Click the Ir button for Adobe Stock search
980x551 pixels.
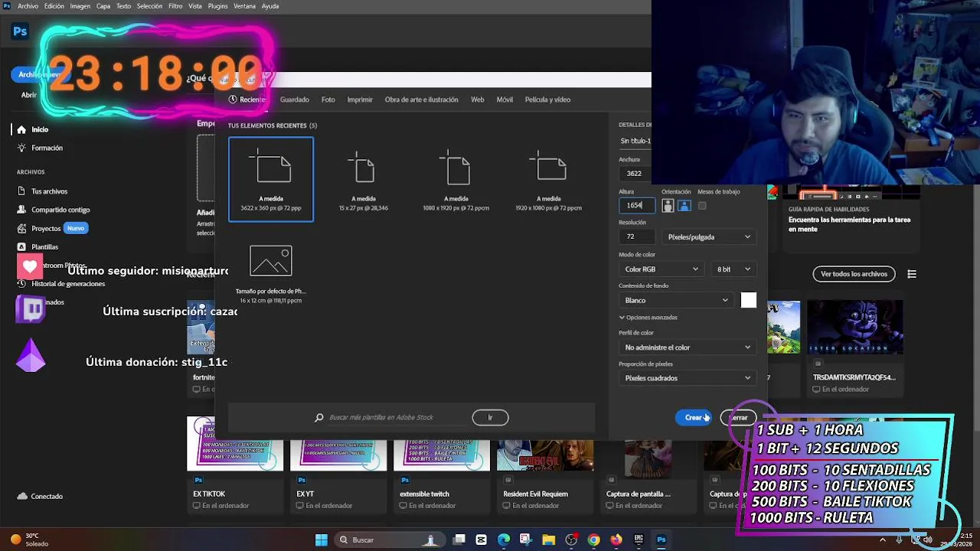click(x=490, y=417)
